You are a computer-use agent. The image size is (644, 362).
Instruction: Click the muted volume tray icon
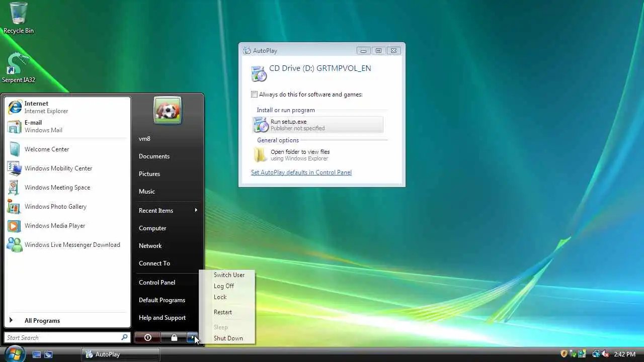point(605,354)
